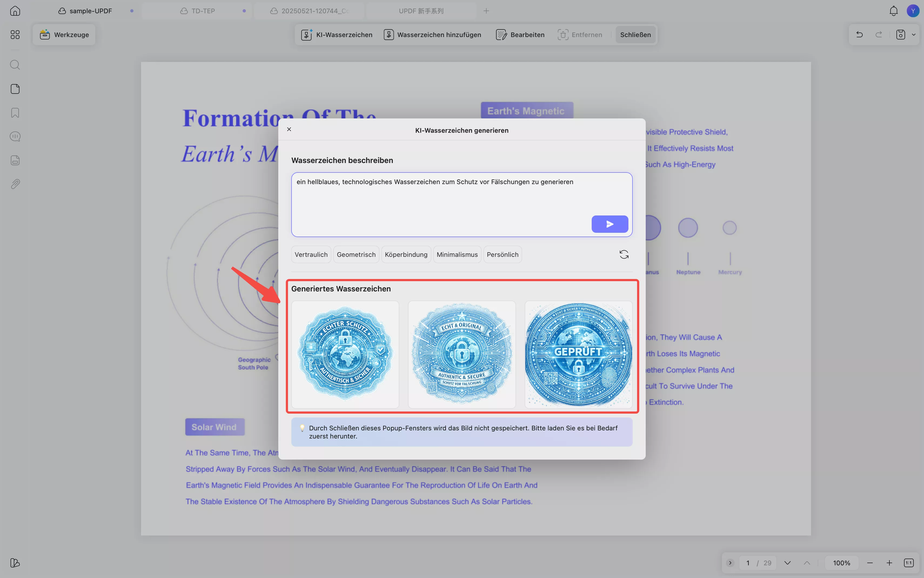Open the Werkzeuge tools button
Image resolution: width=924 pixels, height=578 pixels.
(64, 35)
